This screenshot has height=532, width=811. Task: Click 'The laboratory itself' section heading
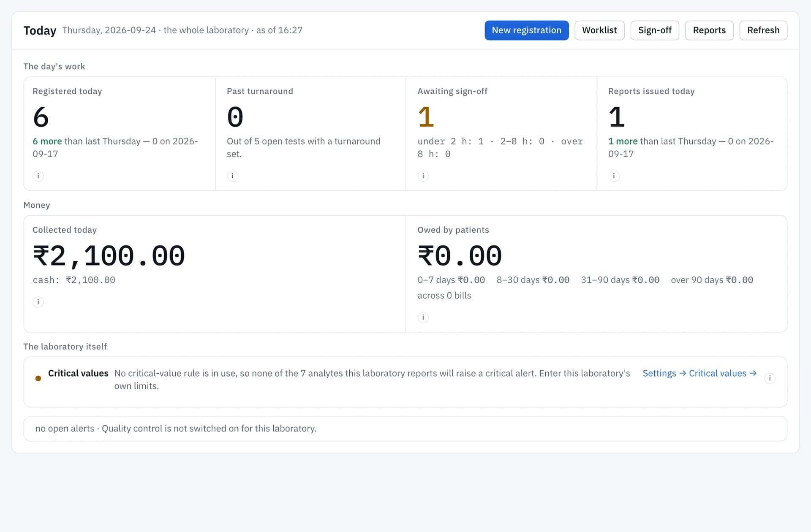tap(65, 347)
